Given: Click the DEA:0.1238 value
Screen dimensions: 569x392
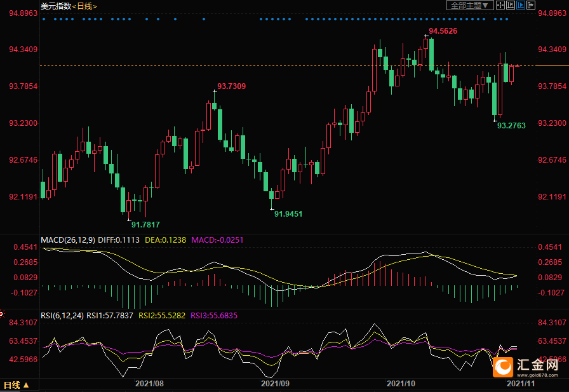Looking at the screenshot, I should pos(166,240).
